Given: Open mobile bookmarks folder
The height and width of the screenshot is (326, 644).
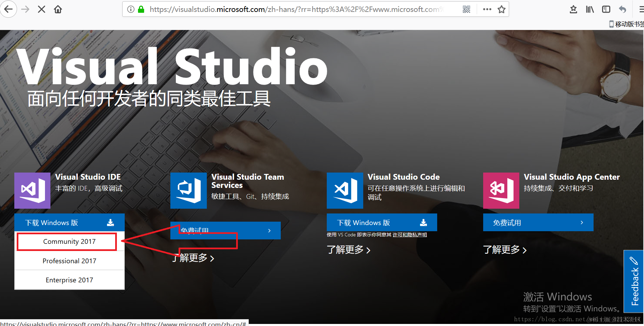Looking at the screenshot, I should pos(626,24).
